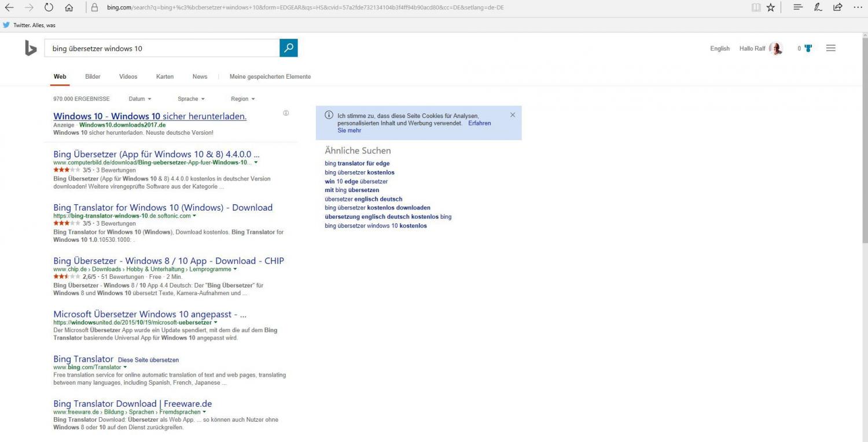The width and height of the screenshot is (868, 442).
Task: Expand arrow next to freeware.de Fremdsprachen URL
Action: coord(205,412)
